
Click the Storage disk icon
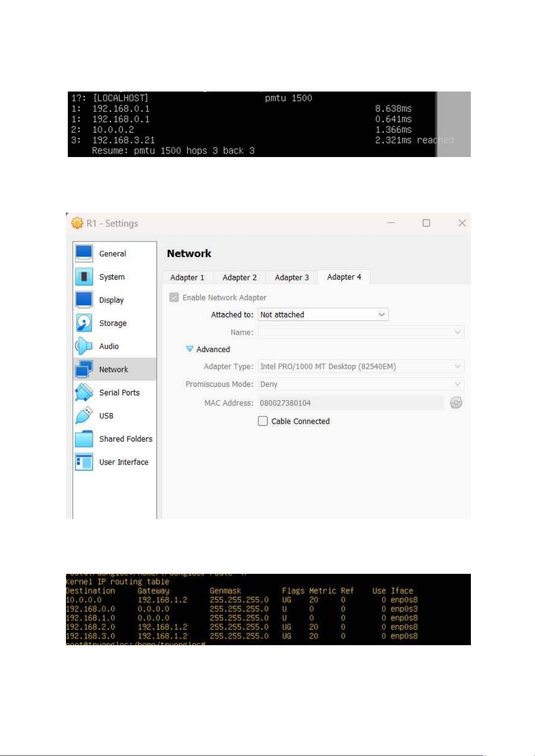pos(84,323)
